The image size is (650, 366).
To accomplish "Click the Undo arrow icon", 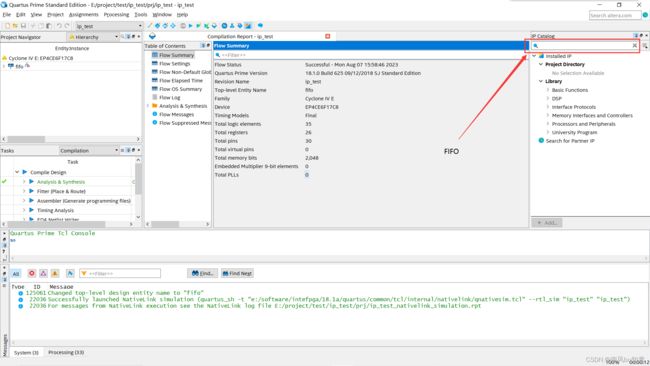I will coord(59,26).
